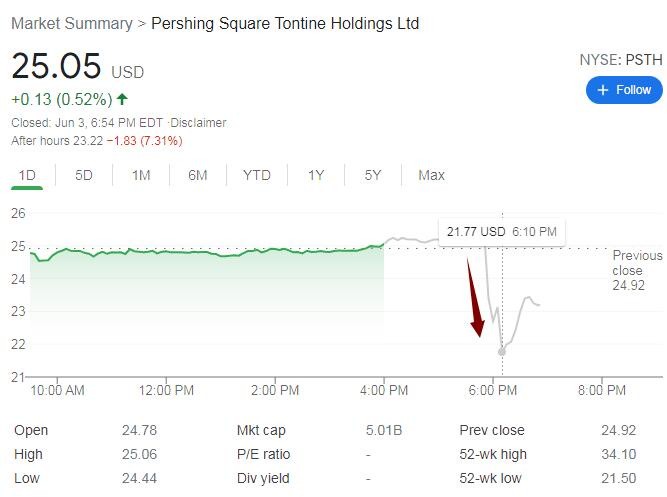This screenshot has height=497, width=667.
Task: Open the Market Summary breadcrumb link
Action: click(71, 22)
